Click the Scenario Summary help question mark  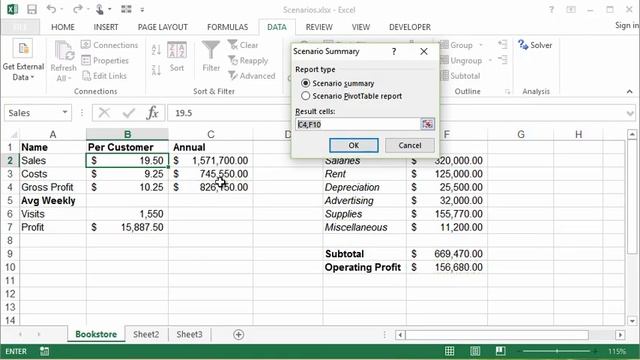point(394,51)
